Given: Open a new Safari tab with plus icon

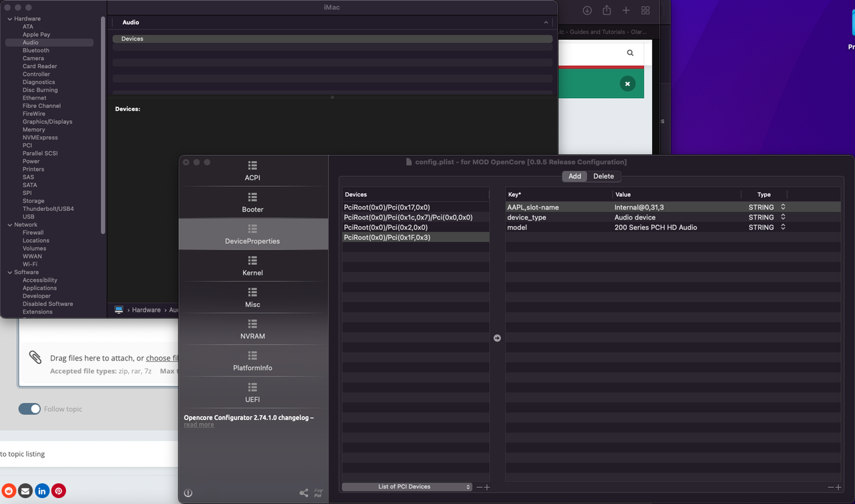Looking at the screenshot, I should pyautogui.click(x=626, y=10).
